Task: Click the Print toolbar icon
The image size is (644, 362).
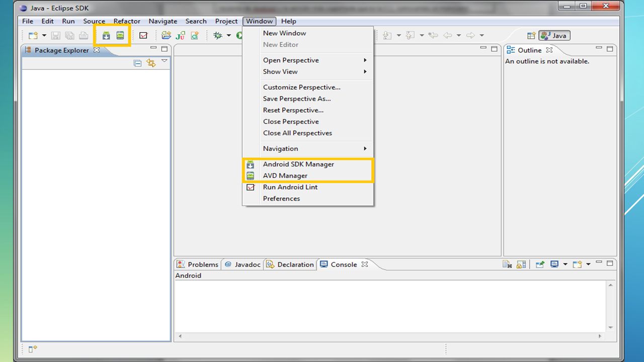Action: click(x=84, y=35)
